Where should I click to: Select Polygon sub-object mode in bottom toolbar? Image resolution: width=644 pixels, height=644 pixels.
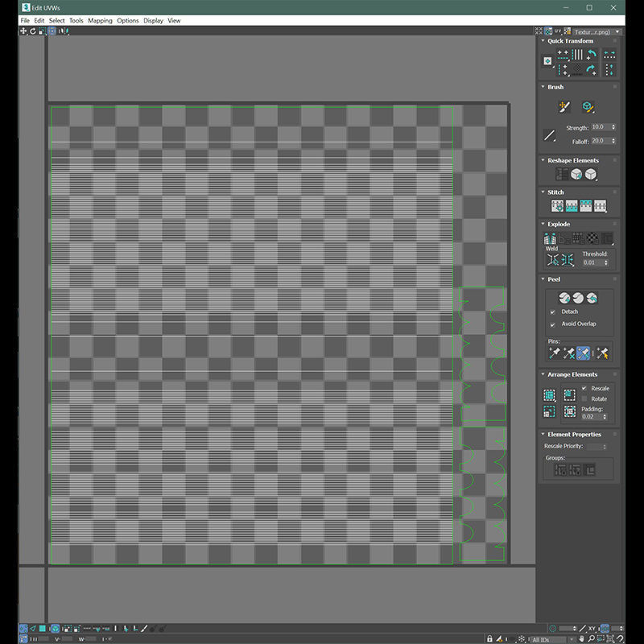point(43,629)
